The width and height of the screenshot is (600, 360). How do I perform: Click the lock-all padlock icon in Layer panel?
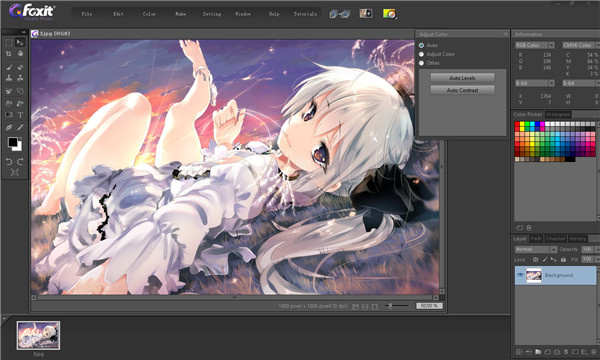click(563, 260)
